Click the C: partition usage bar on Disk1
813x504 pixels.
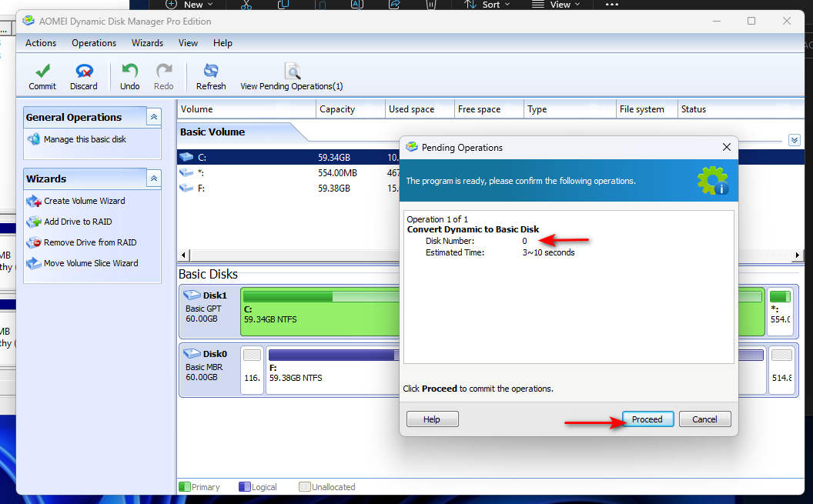pyautogui.click(x=322, y=296)
